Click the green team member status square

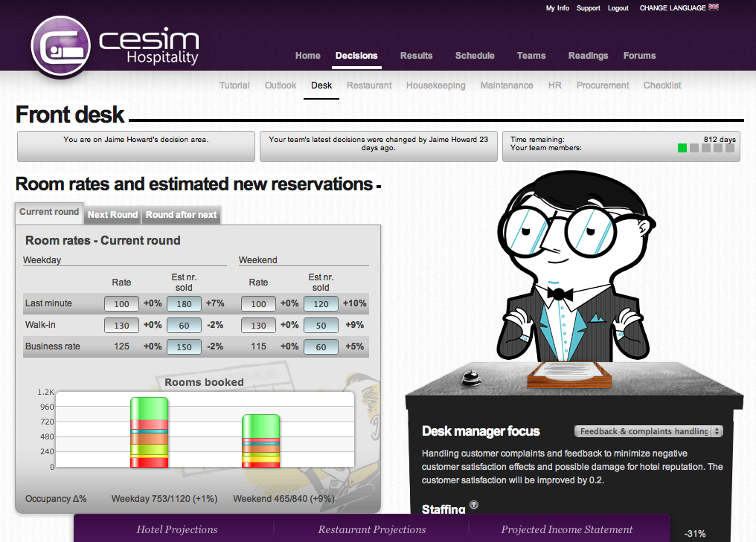682,148
